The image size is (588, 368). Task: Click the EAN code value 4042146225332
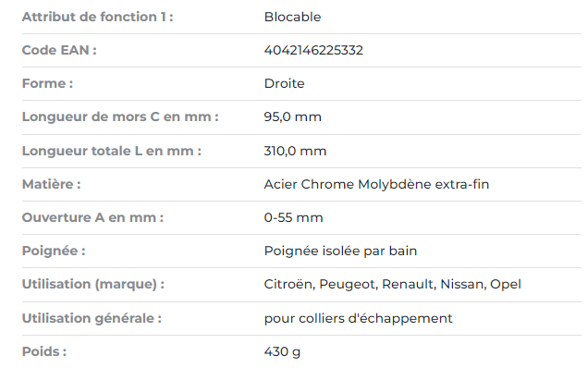[313, 50]
